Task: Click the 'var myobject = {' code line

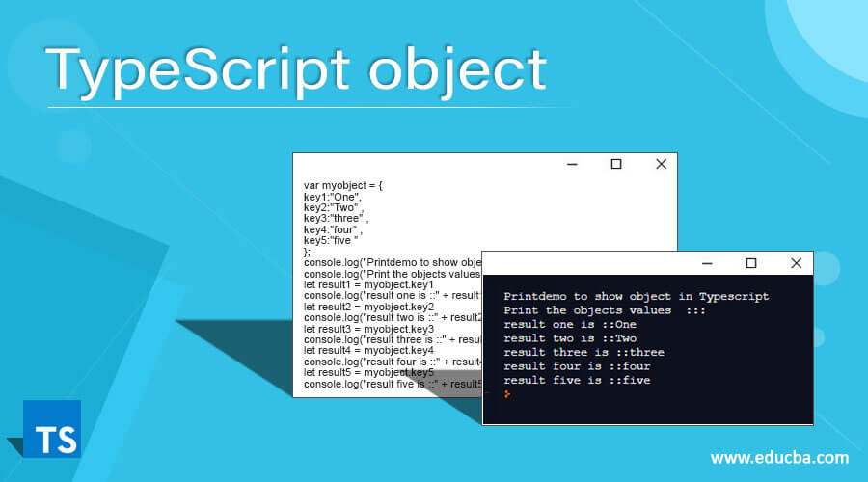Action: tap(342, 185)
